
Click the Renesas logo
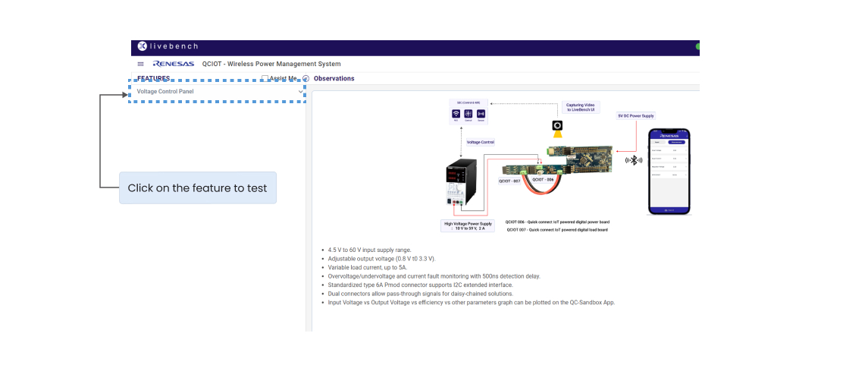tap(174, 64)
